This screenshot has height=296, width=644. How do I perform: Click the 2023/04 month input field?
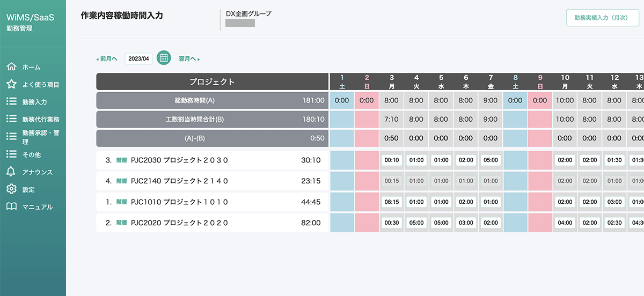tap(138, 58)
